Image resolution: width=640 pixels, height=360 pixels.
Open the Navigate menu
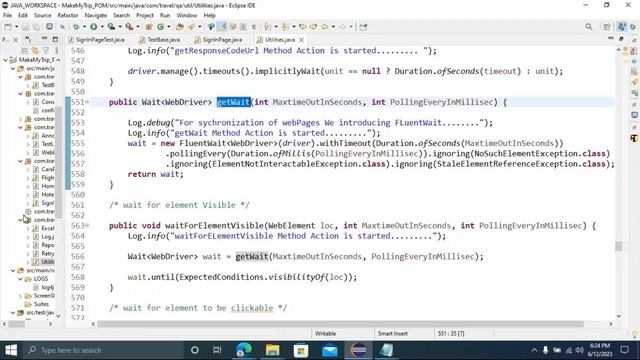96,15
